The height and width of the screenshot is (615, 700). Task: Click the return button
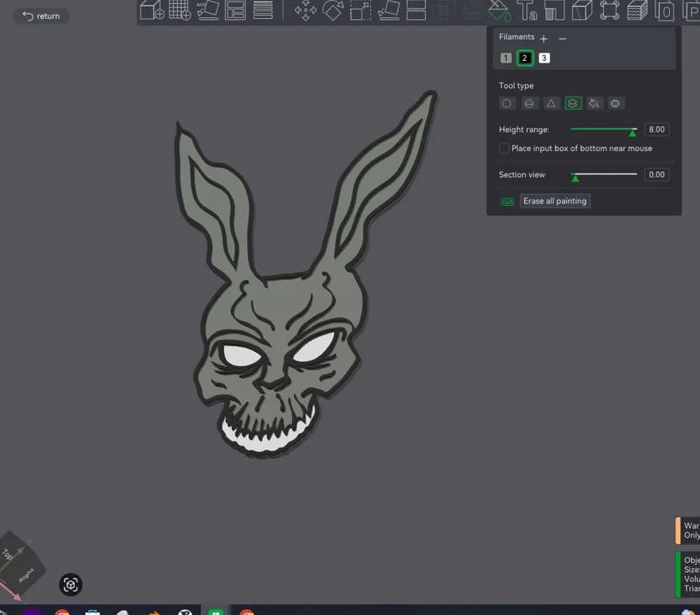click(x=41, y=16)
